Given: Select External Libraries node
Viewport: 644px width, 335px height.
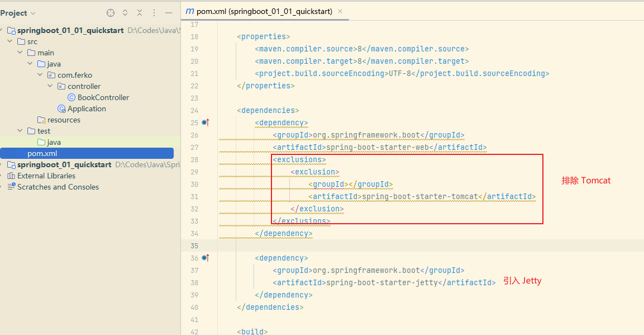Looking at the screenshot, I should click(46, 176).
